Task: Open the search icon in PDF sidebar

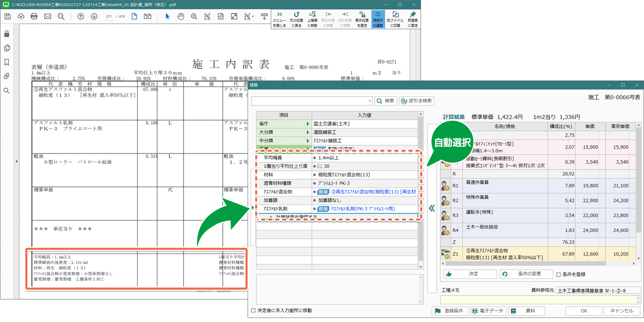Action: click(x=6, y=91)
